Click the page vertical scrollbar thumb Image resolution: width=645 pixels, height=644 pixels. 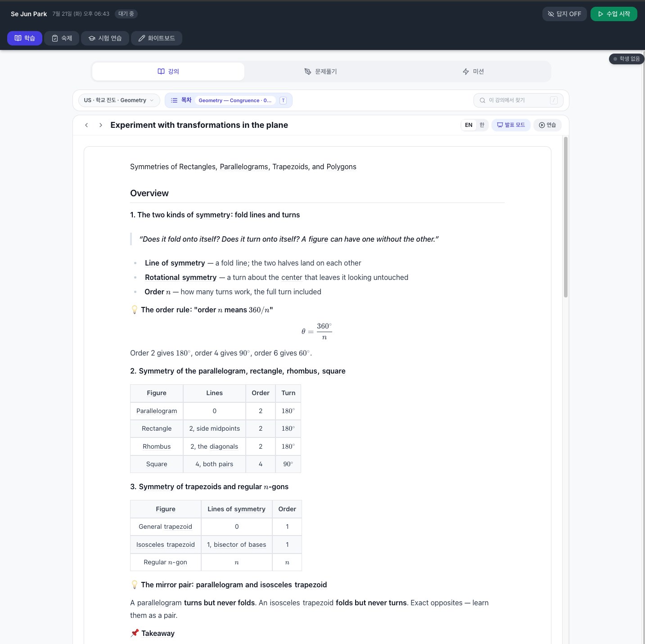point(566,217)
